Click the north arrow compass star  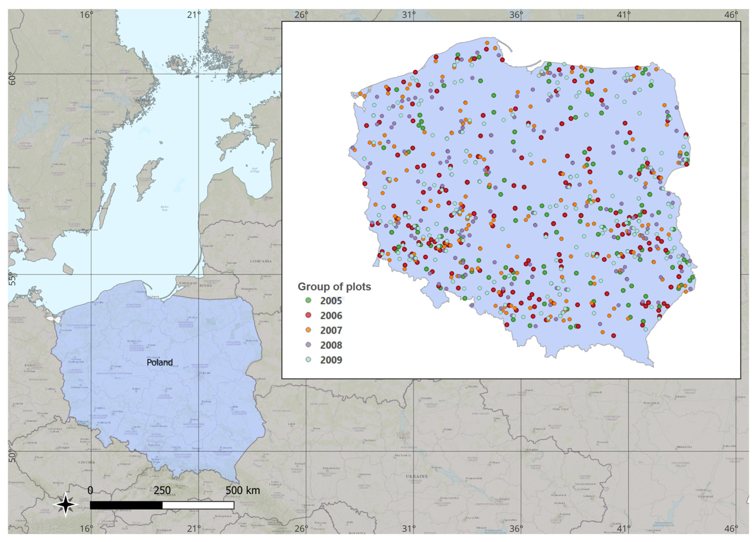[x=66, y=504]
